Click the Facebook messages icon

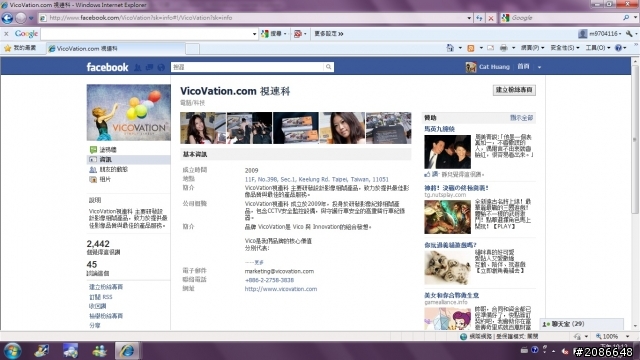pos(149,67)
